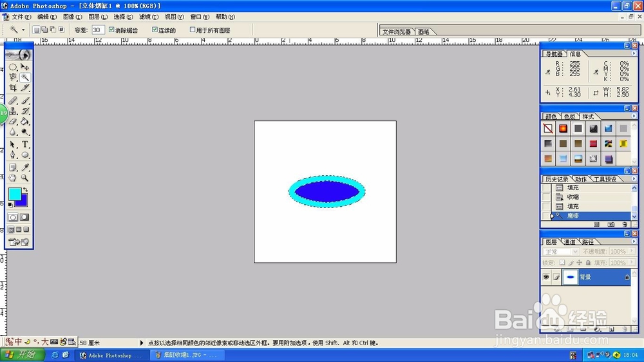This screenshot has width=644, height=362.
Task: Open the Info panel flyout menu
Action: coord(634,53)
